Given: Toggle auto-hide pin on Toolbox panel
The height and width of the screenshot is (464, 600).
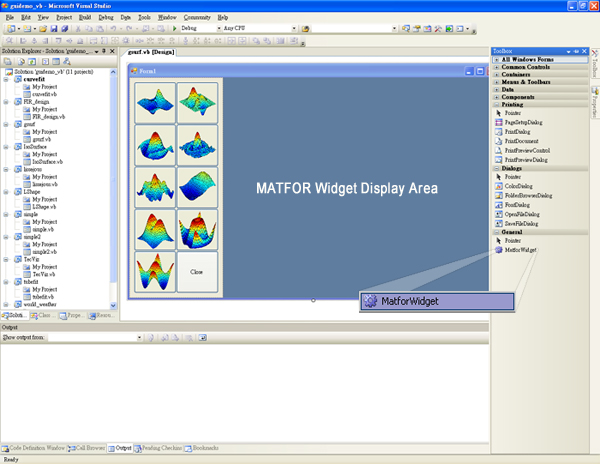Looking at the screenshot, I should click(x=576, y=51).
